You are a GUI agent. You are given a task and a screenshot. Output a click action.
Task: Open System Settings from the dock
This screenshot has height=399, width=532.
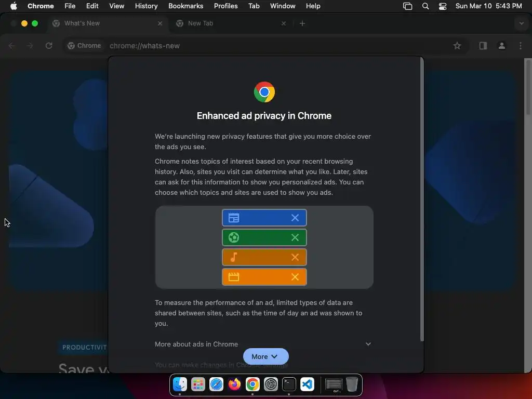[x=271, y=384]
